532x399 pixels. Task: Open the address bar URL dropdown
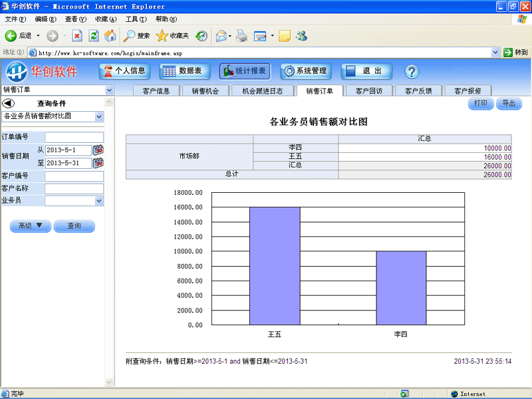pyautogui.click(x=495, y=53)
